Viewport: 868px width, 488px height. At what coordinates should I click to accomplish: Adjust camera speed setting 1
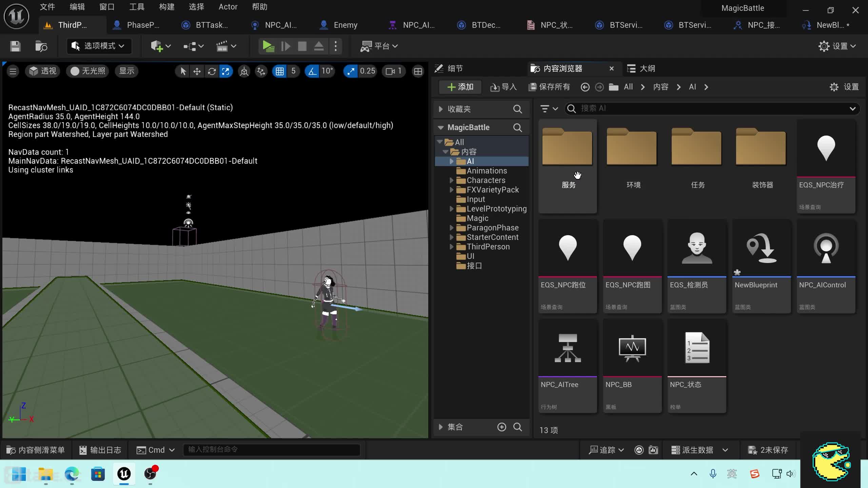coord(394,71)
